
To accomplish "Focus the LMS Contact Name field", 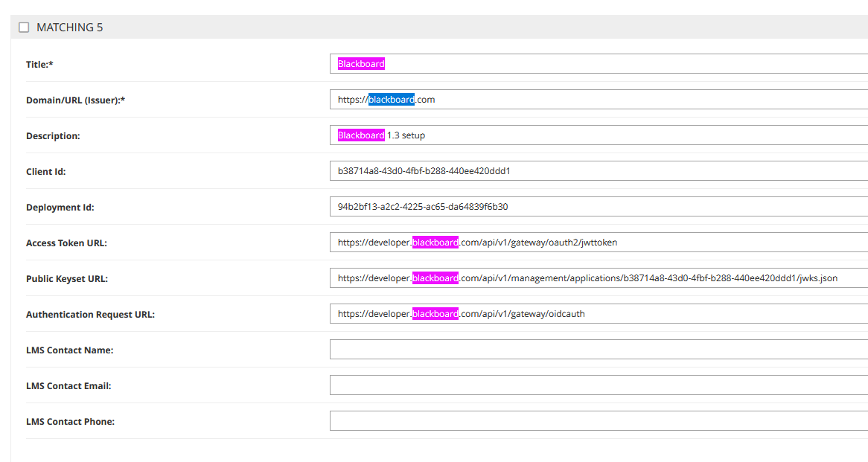I will [599, 349].
